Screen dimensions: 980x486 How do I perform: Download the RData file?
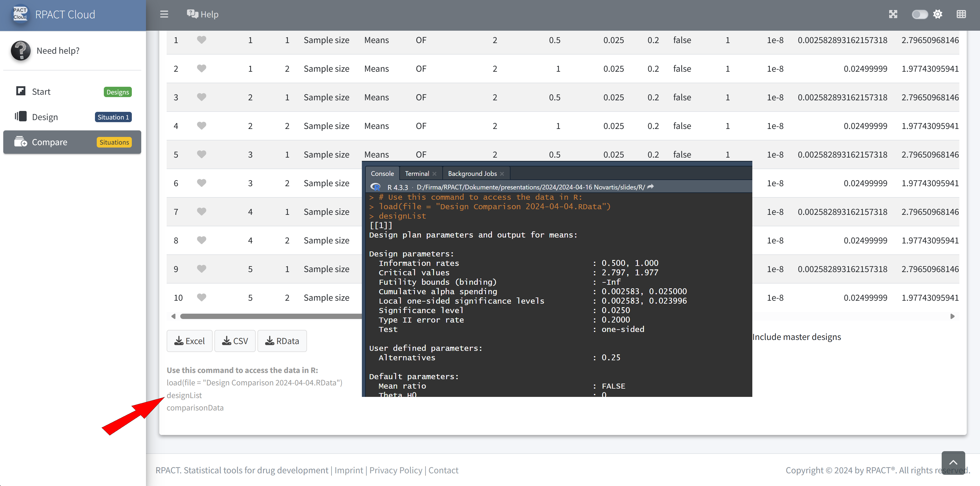point(282,341)
